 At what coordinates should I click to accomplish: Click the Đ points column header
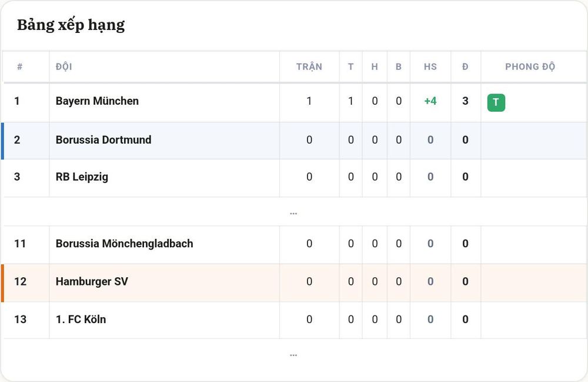click(465, 67)
